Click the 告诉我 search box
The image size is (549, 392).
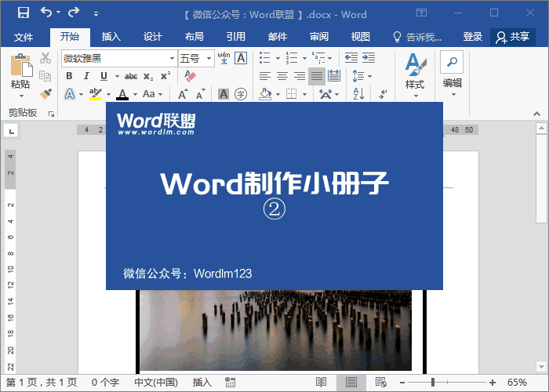[417, 37]
